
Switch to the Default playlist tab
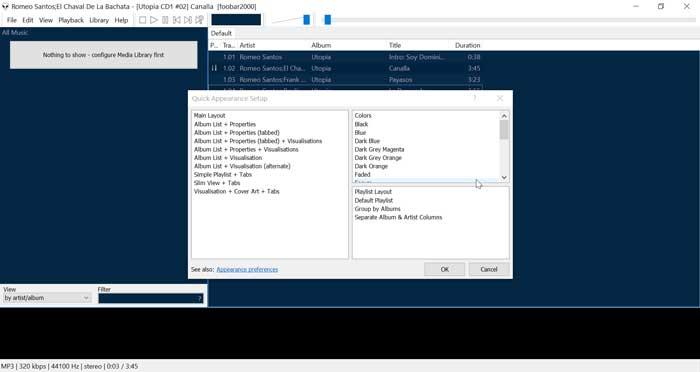click(221, 33)
